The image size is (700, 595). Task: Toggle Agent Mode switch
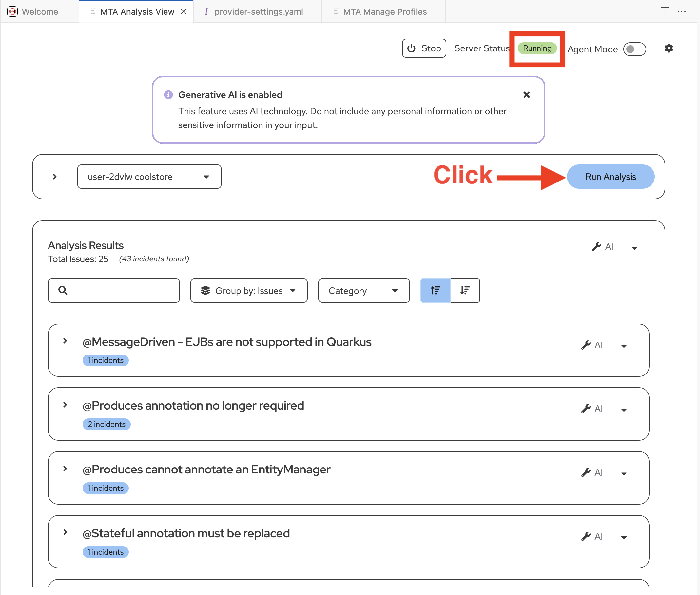pyautogui.click(x=634, y=49)
